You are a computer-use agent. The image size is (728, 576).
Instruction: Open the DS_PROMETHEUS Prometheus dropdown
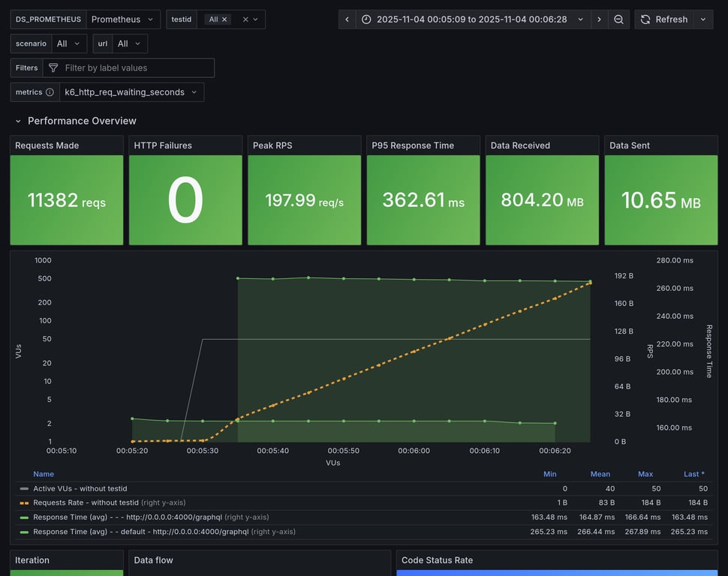tap(122, 19)
